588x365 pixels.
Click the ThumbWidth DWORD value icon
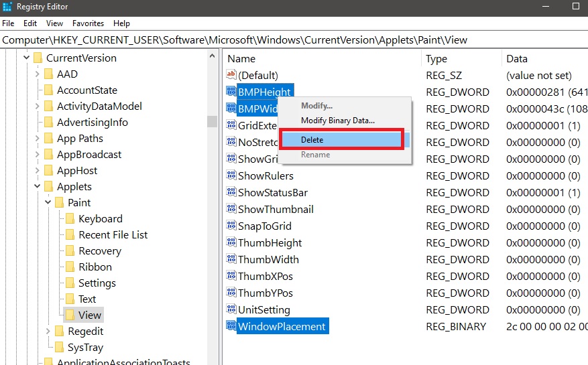point(231,259)
